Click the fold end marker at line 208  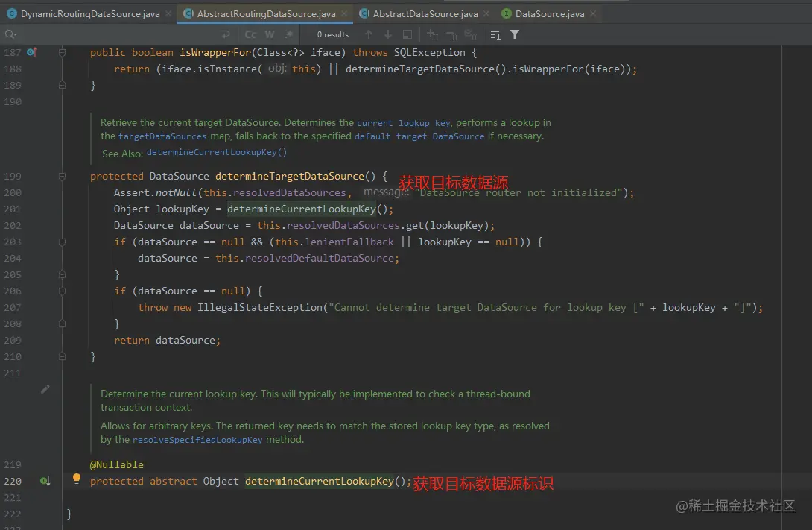[62, 324]
